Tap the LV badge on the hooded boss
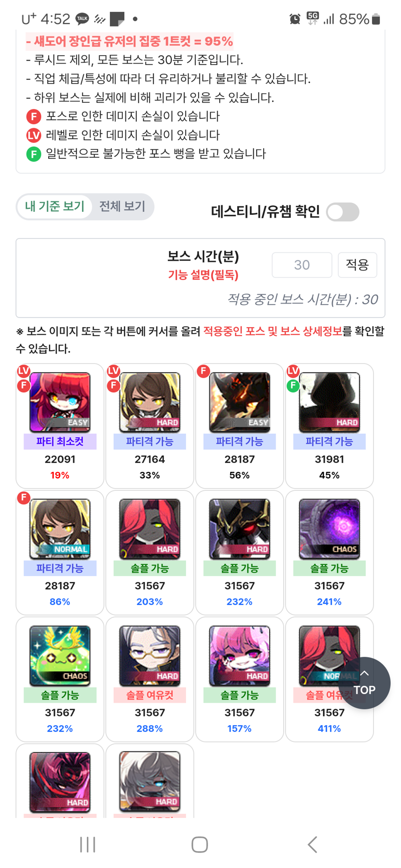Screen dimensions: 401x868 coord(293,371)
